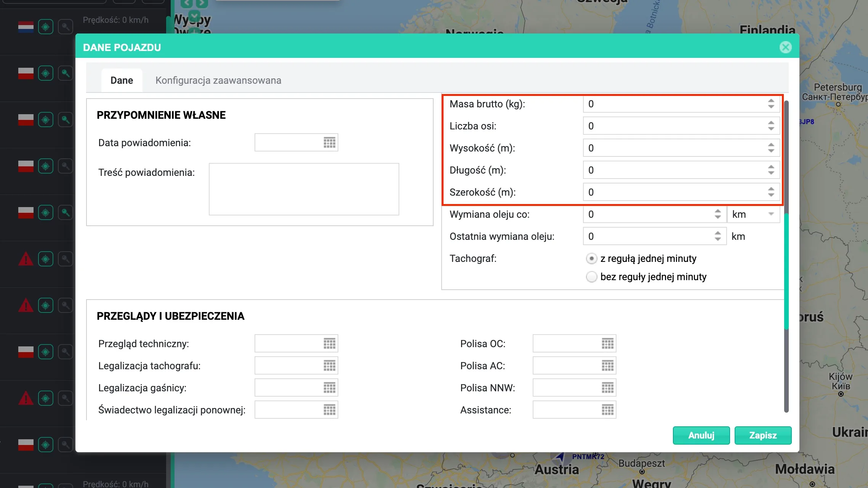Select tachograph 'bez reguły jednej minuty'
Viewport: 868px width, 488px height.
591,277
